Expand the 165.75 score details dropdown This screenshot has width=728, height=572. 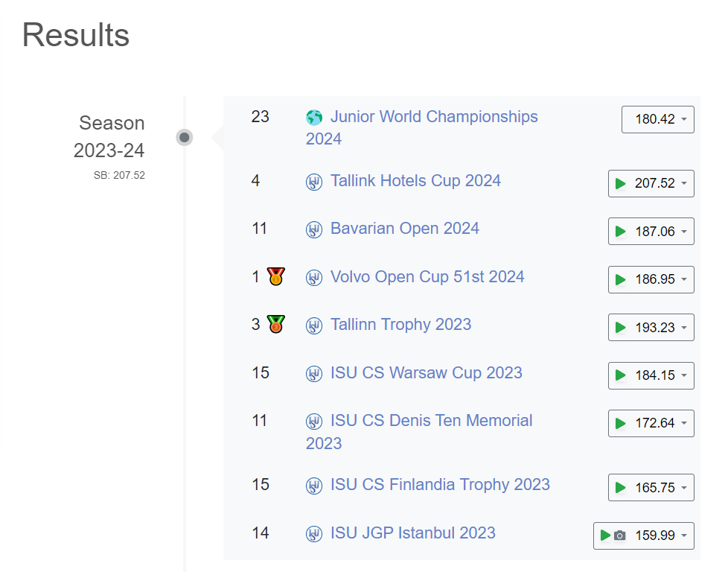(651, 487)
